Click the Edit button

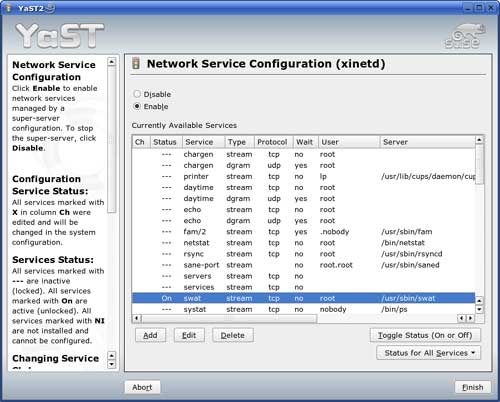(x=189, y=335)
